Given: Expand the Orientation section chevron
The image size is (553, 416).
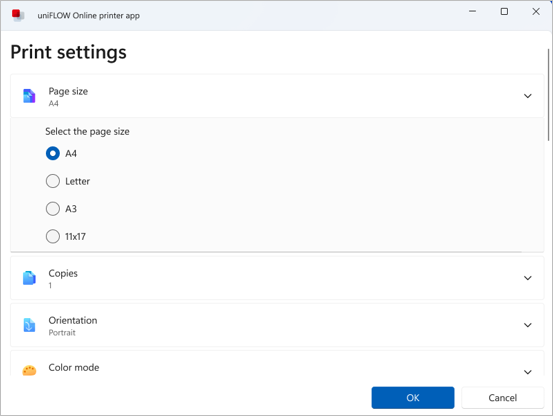Looking at the screenshot, I should tap(528, 325).
